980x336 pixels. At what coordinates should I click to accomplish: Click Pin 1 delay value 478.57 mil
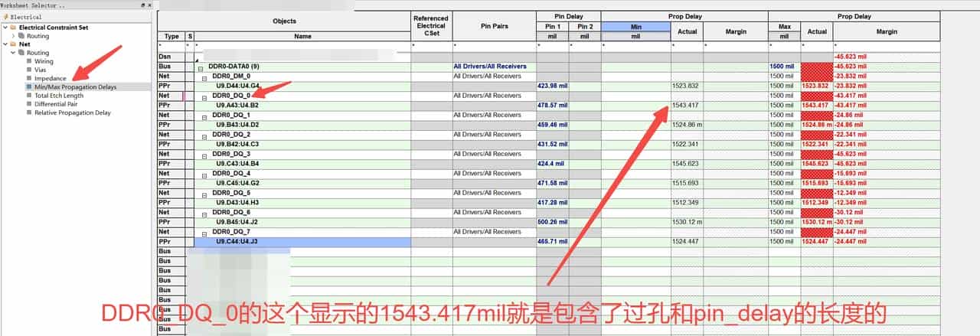pos(552,105)
